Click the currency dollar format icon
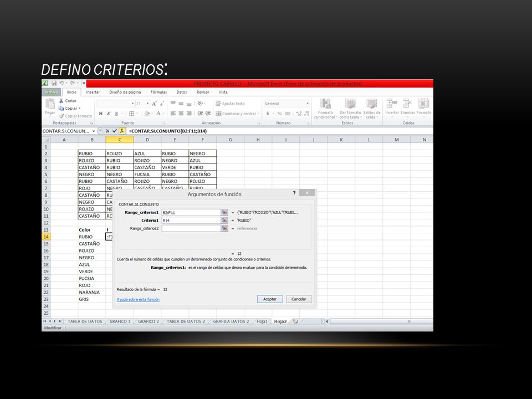Viewport: 532px width, 399px height. [268, 114]
